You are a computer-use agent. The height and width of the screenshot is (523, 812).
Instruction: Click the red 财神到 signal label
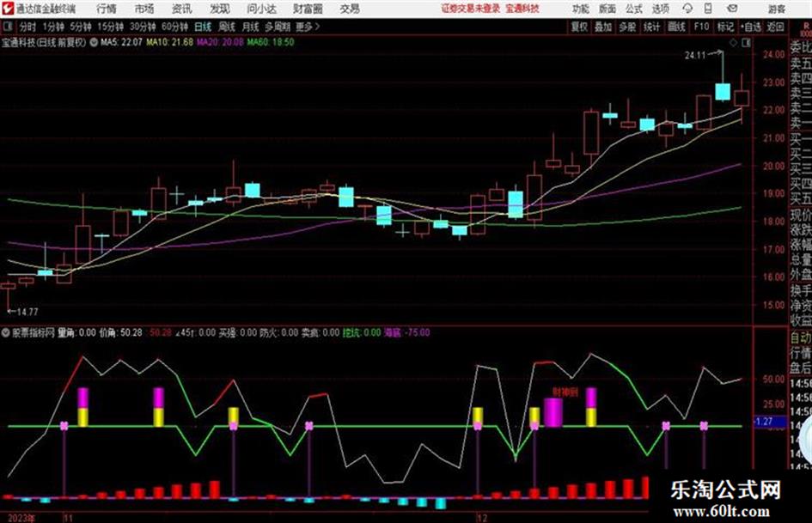click(x=565, y=392)
